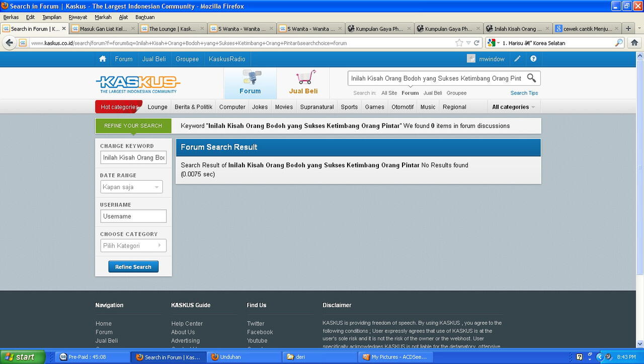
Task: Open the Pre-Paid : 45:08 taskbar item
Action: pos(92,357)
